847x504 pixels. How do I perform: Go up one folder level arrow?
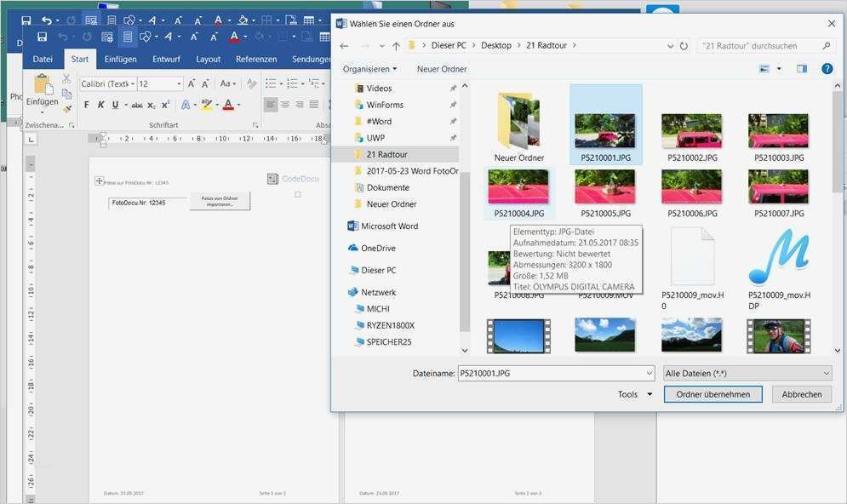[396, 46]
